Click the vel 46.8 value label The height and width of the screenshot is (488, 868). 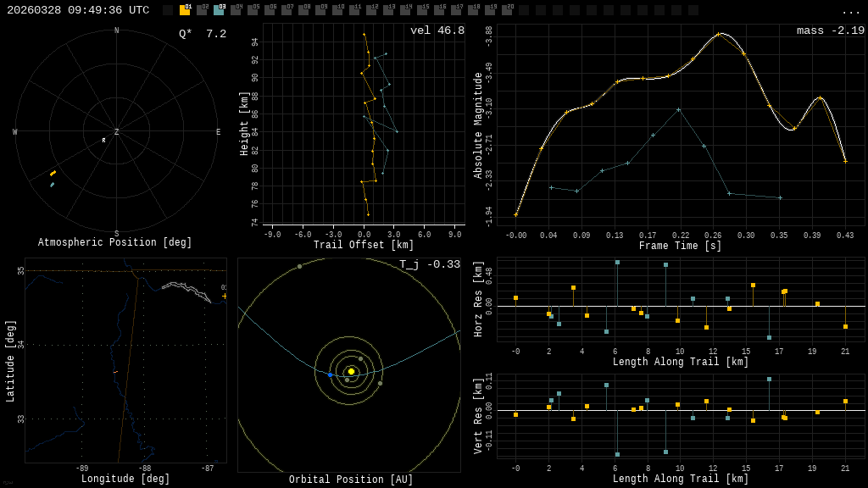click(x=437, y=30)
